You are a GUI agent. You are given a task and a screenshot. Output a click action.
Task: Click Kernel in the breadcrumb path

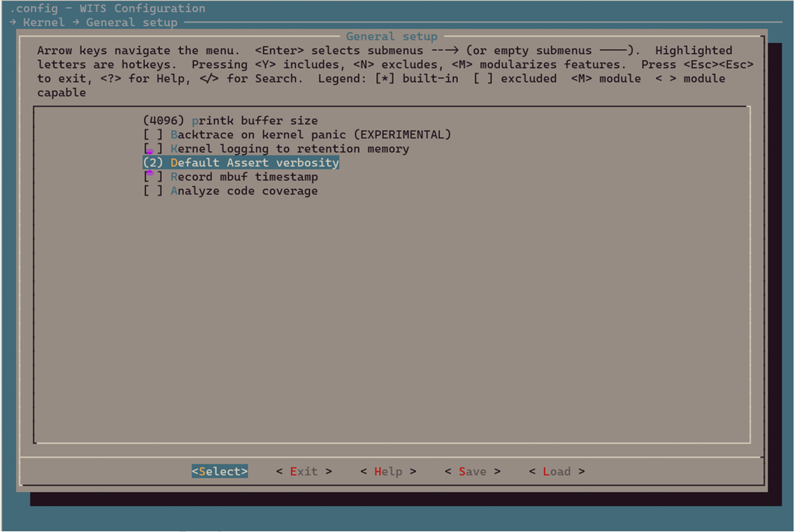pyautogui.click(x=44, y=23)
